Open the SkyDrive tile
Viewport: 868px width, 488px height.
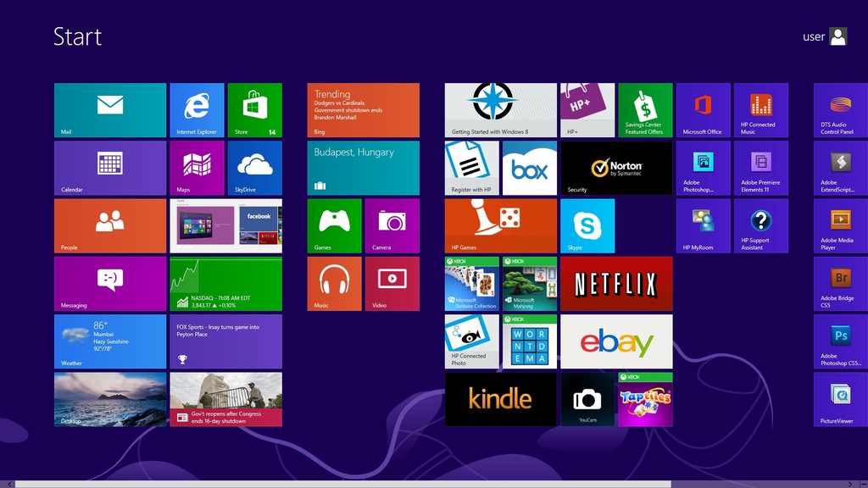pos(254,168)
